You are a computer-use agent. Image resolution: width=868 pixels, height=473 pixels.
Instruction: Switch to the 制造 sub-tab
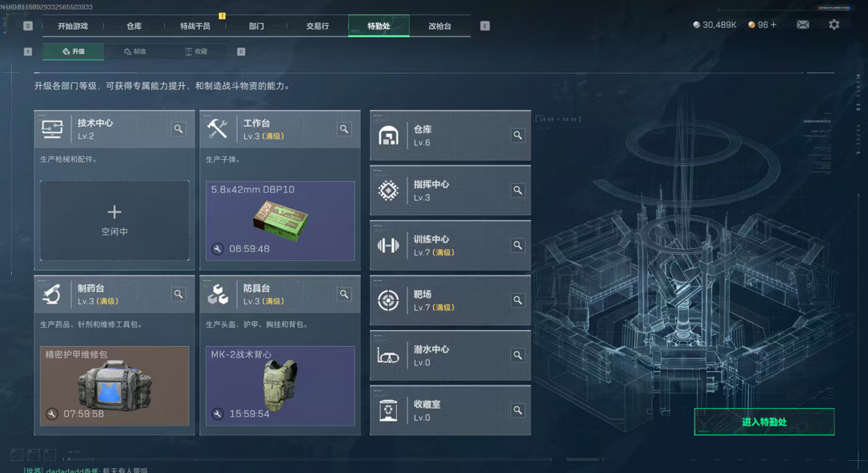point(134,51)
